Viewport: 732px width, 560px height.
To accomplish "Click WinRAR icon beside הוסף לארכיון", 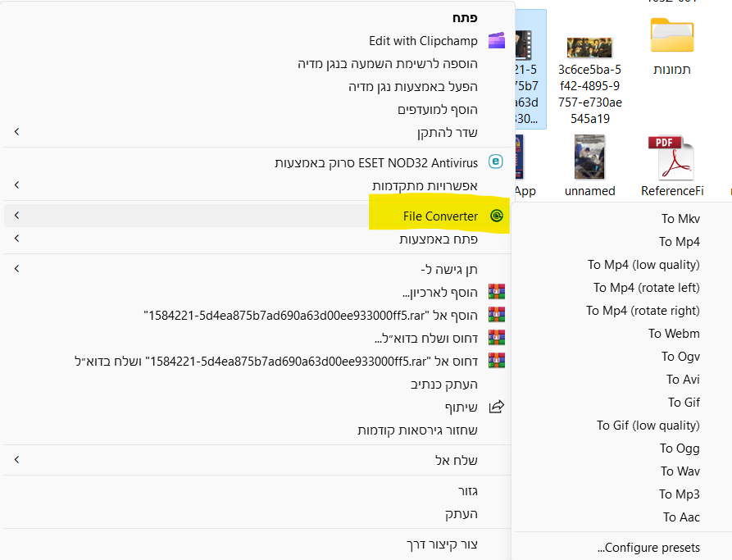I will [497, 292].
